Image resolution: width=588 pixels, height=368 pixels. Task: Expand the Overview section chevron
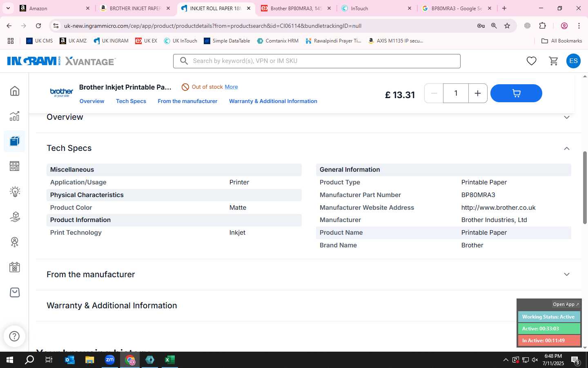pos(567,117)
